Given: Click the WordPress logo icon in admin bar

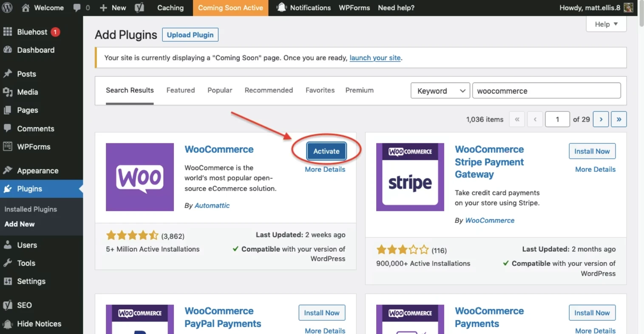Looking at the screenshot, I should [7, 8].
